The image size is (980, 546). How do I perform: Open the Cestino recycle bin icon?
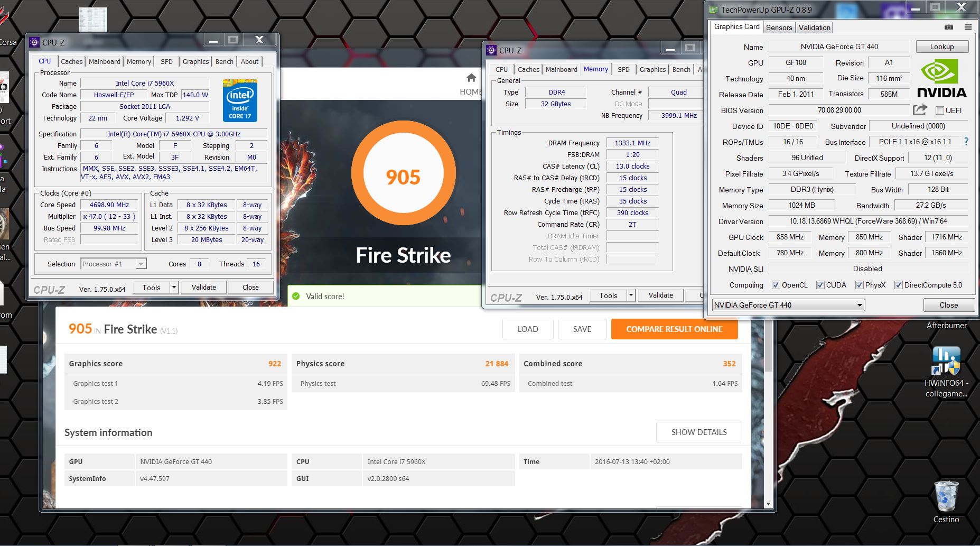click(x=946, y=502)
